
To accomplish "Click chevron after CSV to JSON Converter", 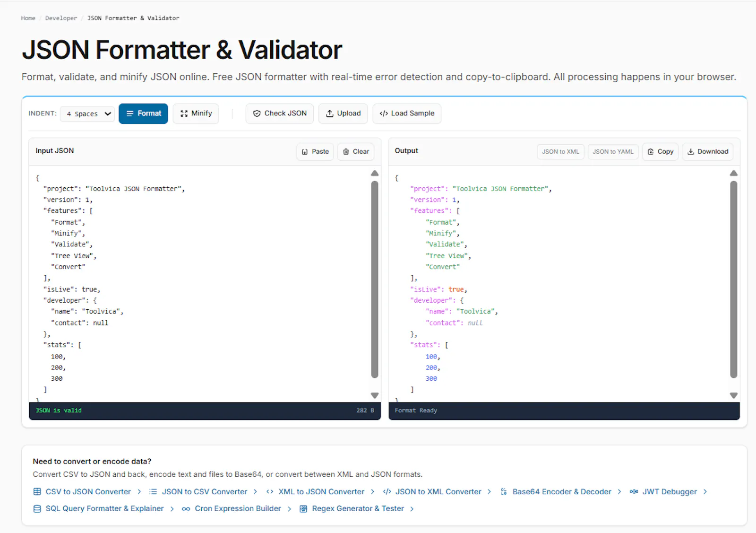I will pos(139,492).
